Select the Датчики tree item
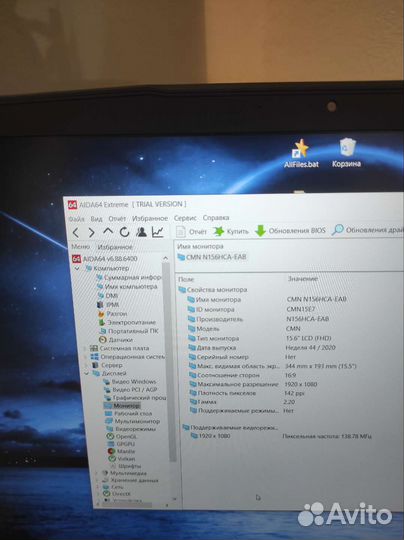Image resolution: width=404 pixels, height=540 pixels. pyautogui.click(x=116, y=340)
